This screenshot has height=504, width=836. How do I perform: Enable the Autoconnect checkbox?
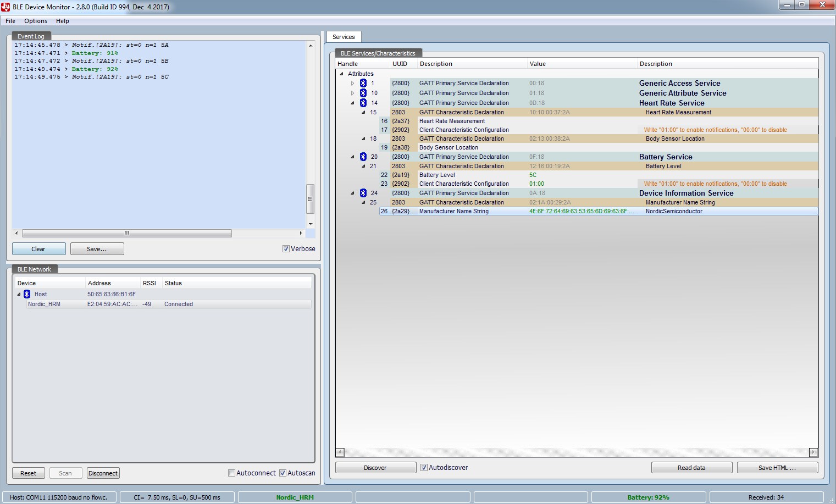tap(231, 473)
